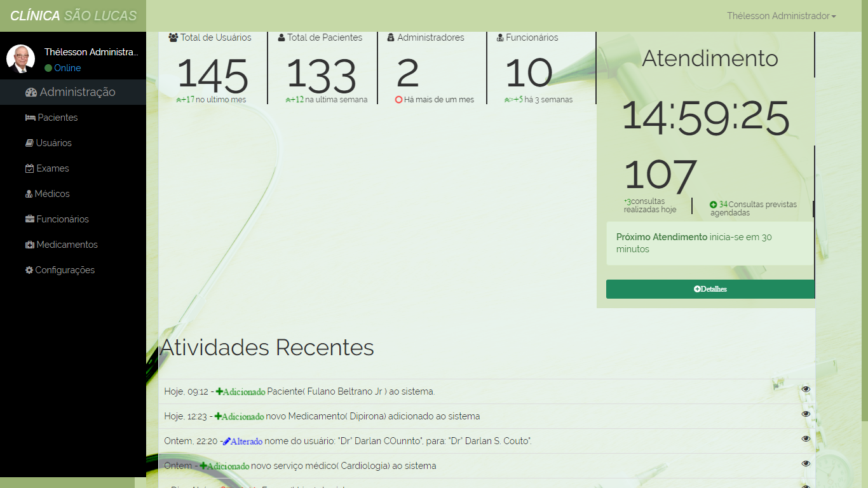Click the bed icon for Pacientes
Image resolution: width=868 pixels, height=488 pixels.
31,118
